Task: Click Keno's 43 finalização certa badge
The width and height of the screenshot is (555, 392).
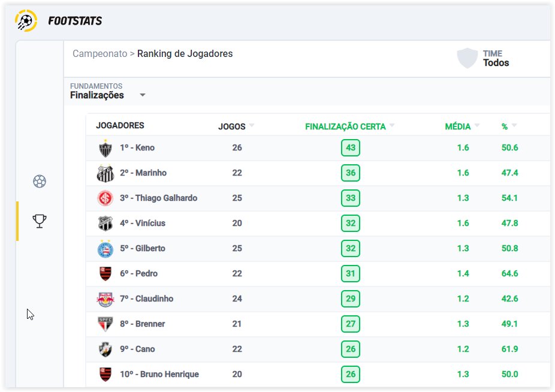Action: pos(351,148)
